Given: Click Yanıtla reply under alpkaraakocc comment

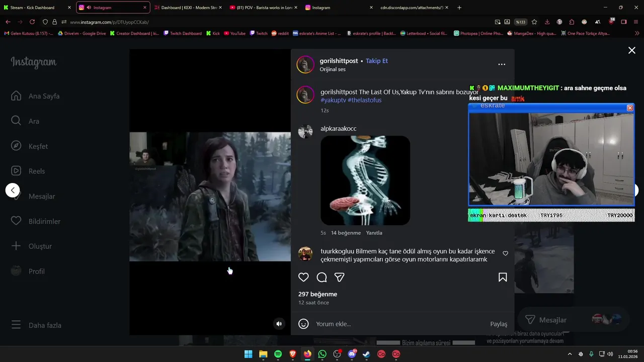Looking at the screenshot, I should (374, 233).
